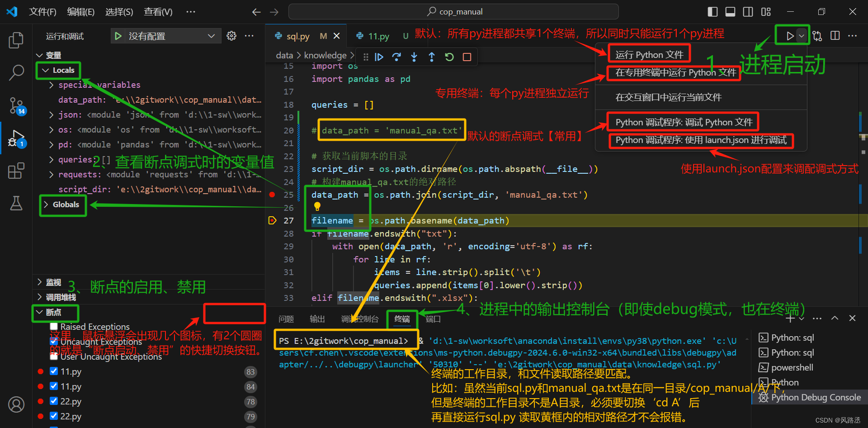Click the Restart debugging icon
The height and width of the screenshot is (428, 868).
(x=449, y=57)
